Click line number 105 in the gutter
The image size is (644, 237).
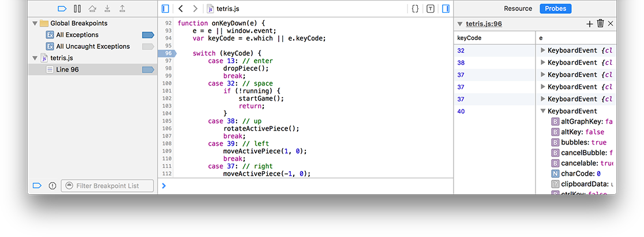167,121
